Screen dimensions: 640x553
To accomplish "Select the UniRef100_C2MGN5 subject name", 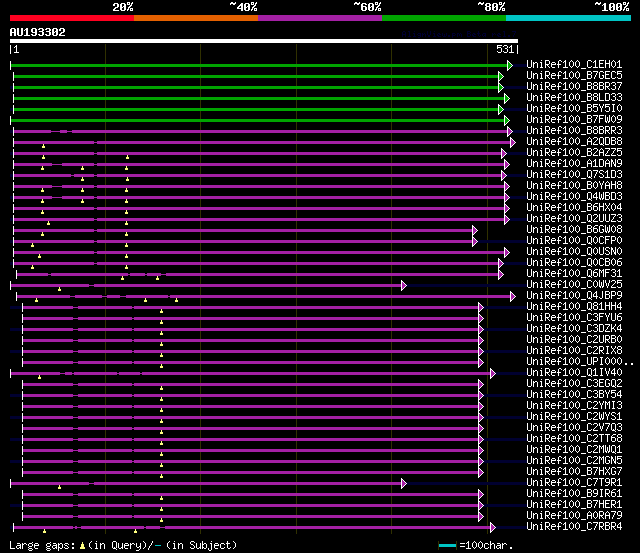I will point(574,461).
